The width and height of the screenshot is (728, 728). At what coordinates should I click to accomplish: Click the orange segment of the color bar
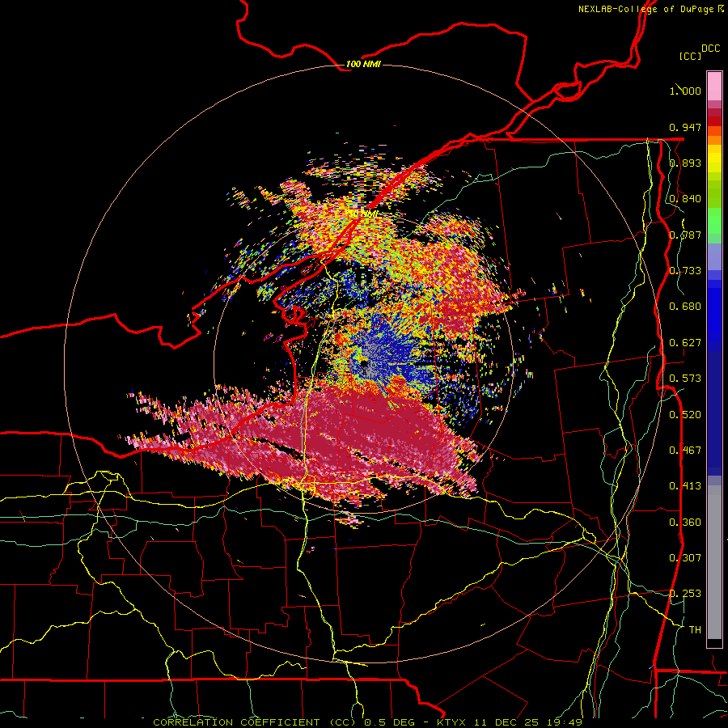pos(714,136)
